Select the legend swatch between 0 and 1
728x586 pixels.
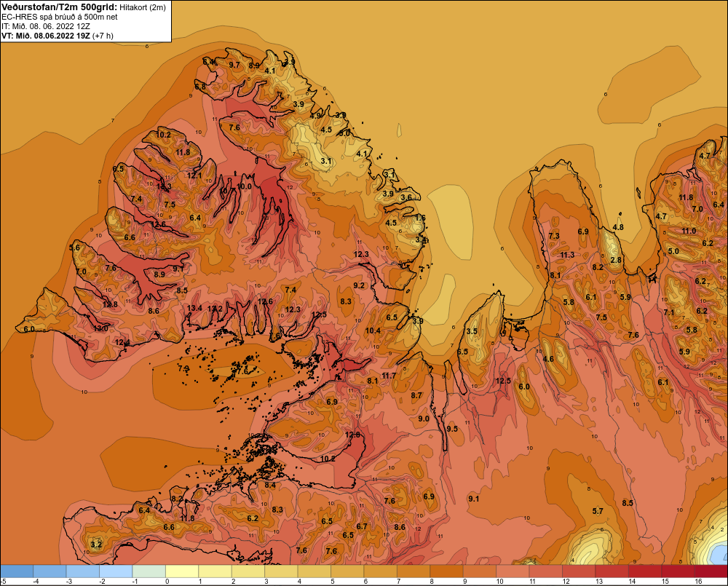(182, 571)
